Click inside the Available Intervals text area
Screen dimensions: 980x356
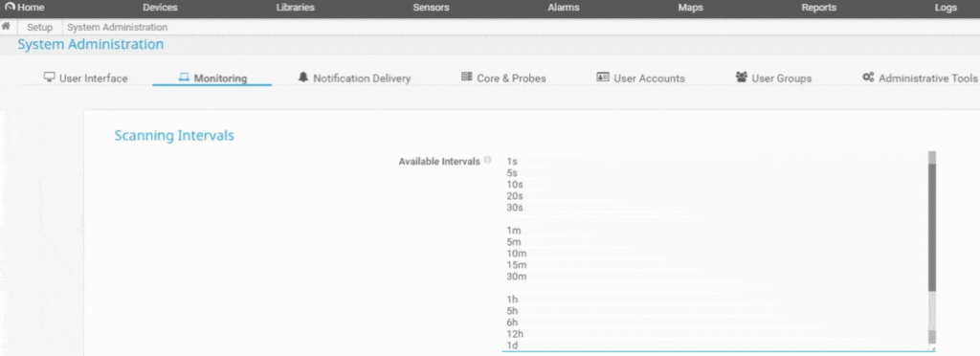714,251
